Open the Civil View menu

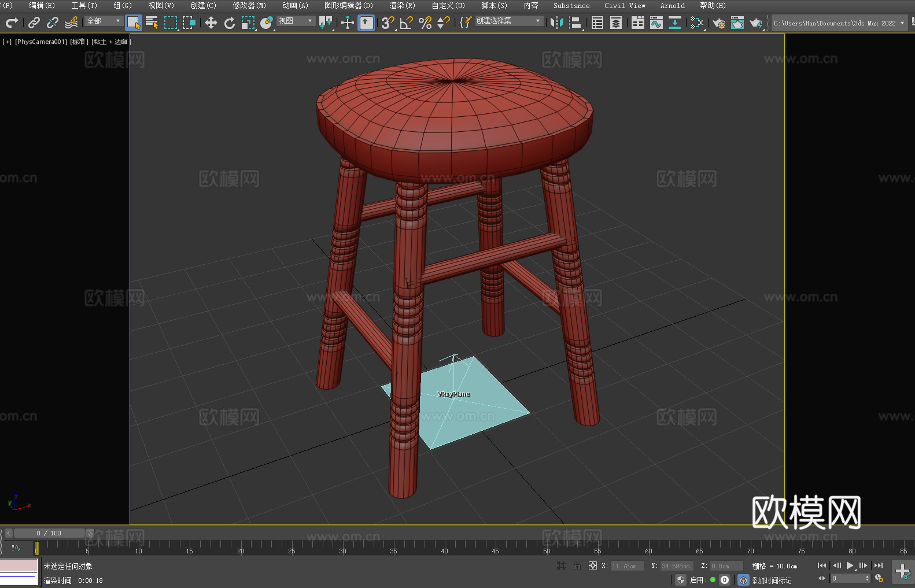625,5
